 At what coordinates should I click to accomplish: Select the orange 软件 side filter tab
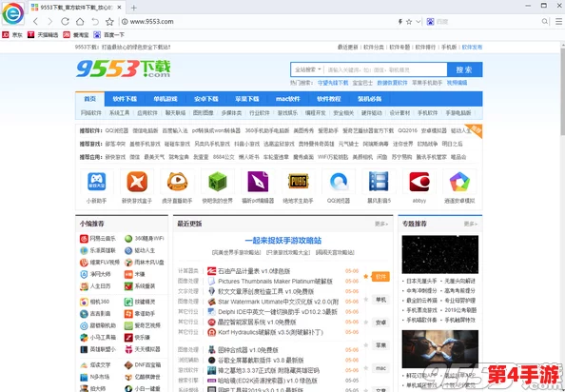coord(380,277)
